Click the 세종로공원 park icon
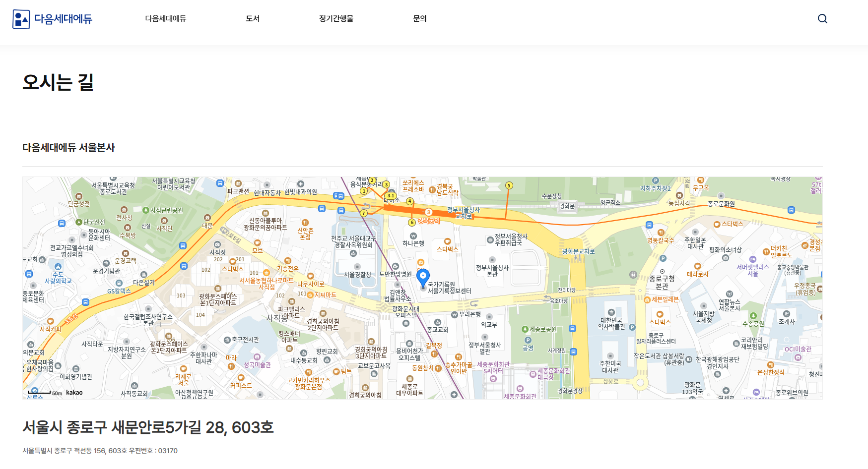868x469 pixels. coord(525,329)
